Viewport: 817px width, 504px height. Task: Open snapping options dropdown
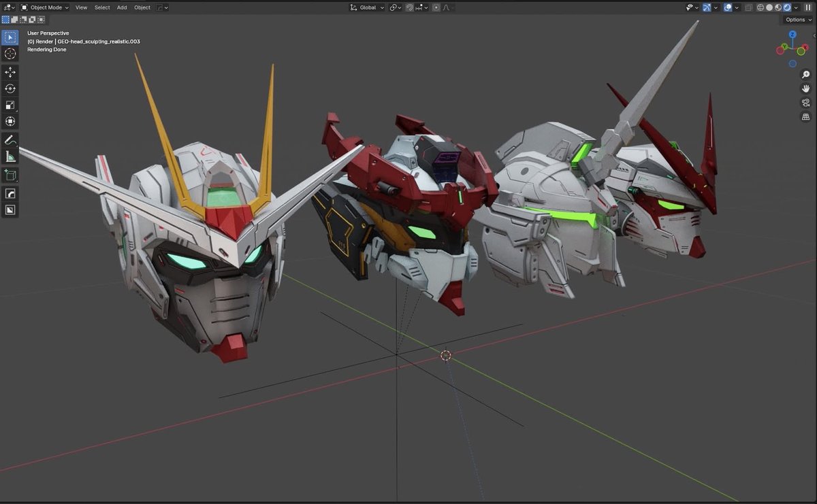pos(421,7)
